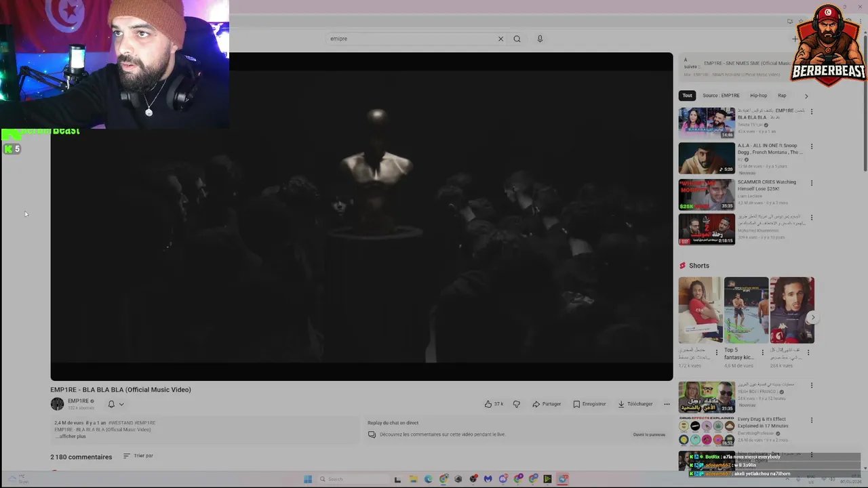Open options for the first Short

(716, 352)
